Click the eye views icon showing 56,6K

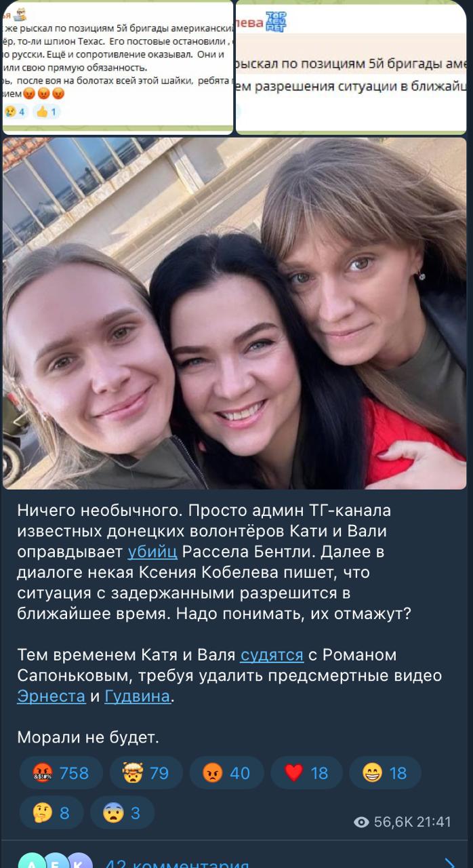362,822
